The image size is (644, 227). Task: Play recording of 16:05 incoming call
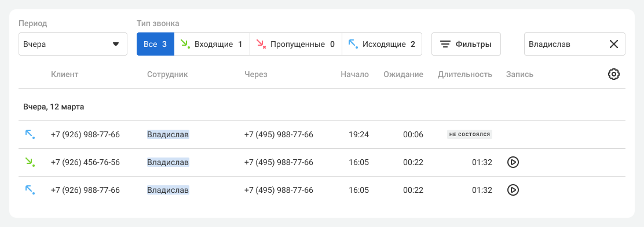[x=513, y=163]
